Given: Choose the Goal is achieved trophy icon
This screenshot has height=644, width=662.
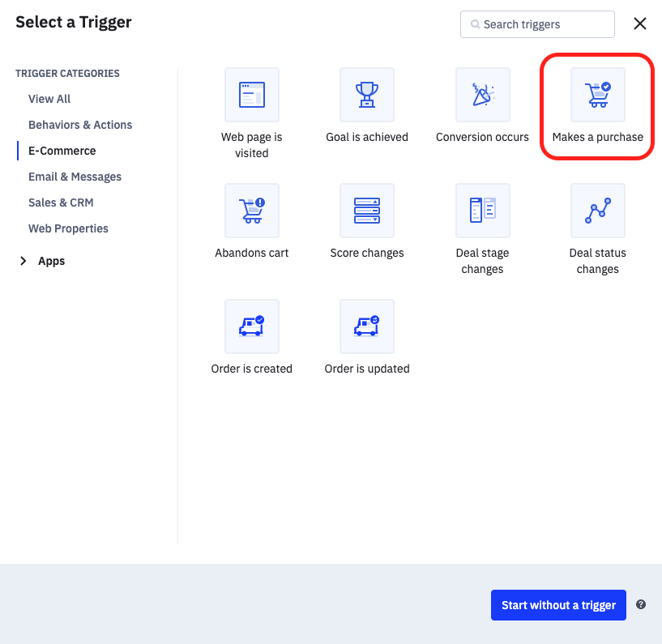Looking at the screenshot, I should click(x=367, y=95).
